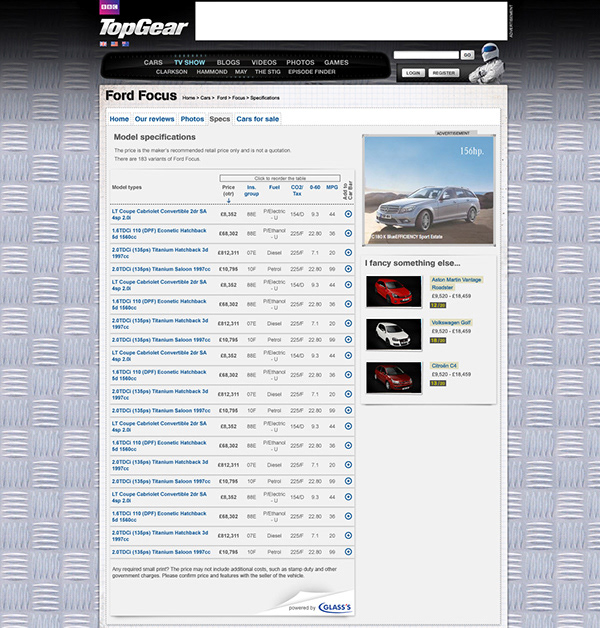Click the REGISTER button
The width and height of the screenshot is (600, 628).
point(444,73)
